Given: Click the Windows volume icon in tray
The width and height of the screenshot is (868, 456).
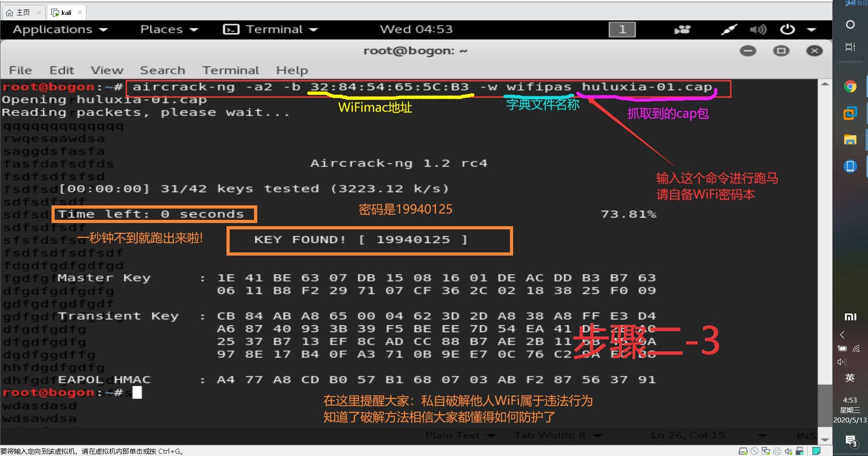Looking at the screenshot, I should point(842,362).
